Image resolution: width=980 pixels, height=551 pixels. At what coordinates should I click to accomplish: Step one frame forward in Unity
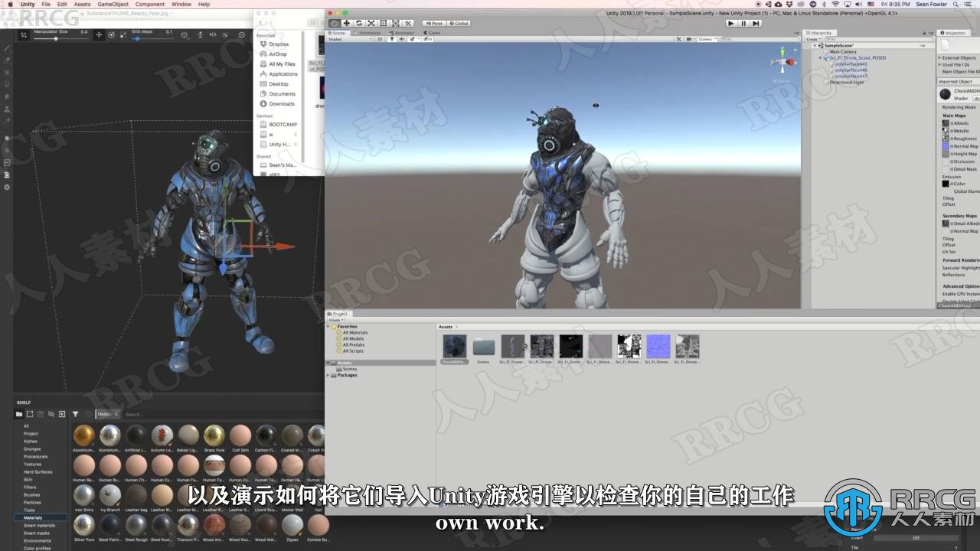tap(756, 23)
